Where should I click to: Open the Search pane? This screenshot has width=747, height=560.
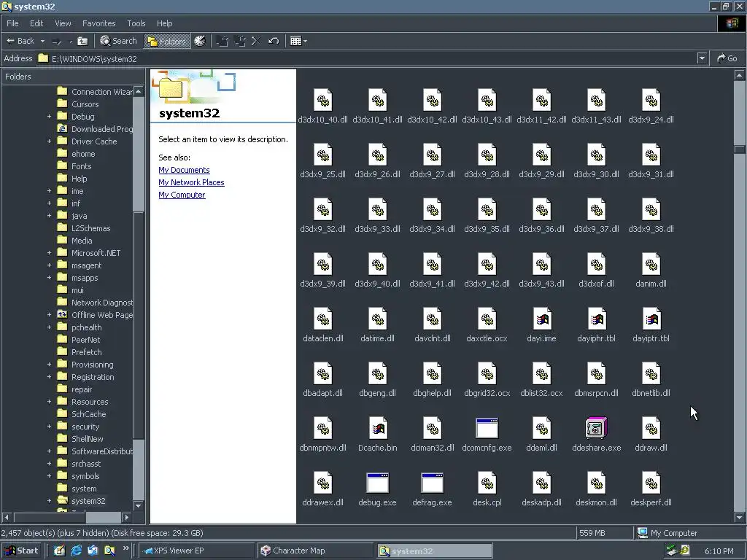119,41
